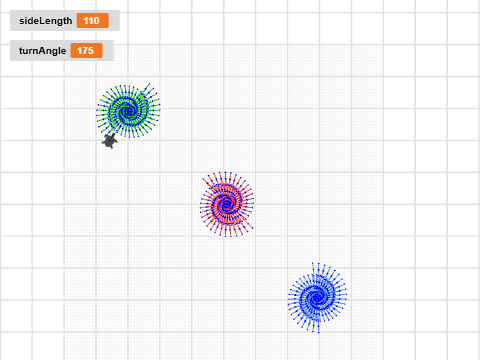Viewport: 480px width, 360px height.
Task: Select the turnAngle value 175
Action: tap(86, 51)
